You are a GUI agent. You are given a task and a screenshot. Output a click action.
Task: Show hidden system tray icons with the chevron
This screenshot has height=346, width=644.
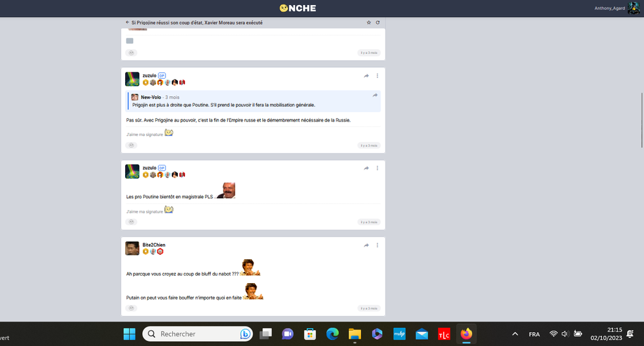point(515,334)
